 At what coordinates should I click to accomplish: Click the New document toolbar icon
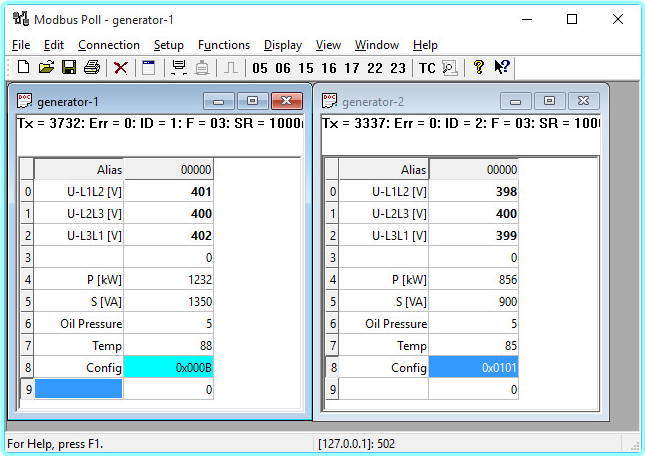point(23,68)
